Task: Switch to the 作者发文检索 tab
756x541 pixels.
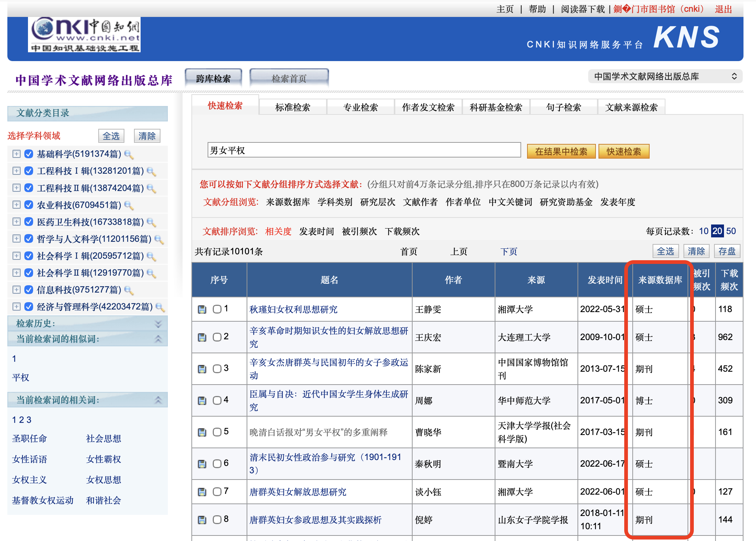Action: coord(428,107)
